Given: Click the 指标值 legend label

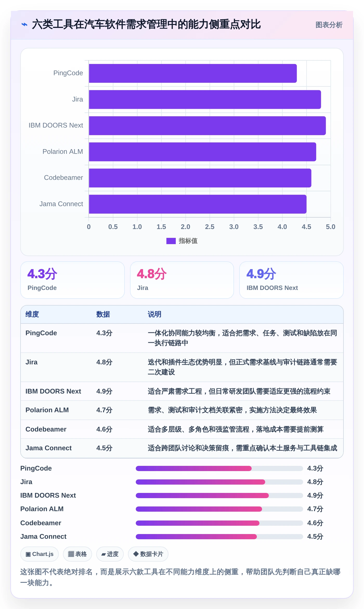Looking at the screenshot, I should coord(188,241).
